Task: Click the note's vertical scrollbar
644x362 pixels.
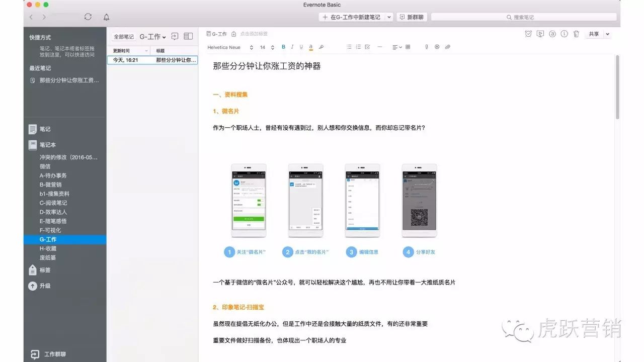Action: 617,86
